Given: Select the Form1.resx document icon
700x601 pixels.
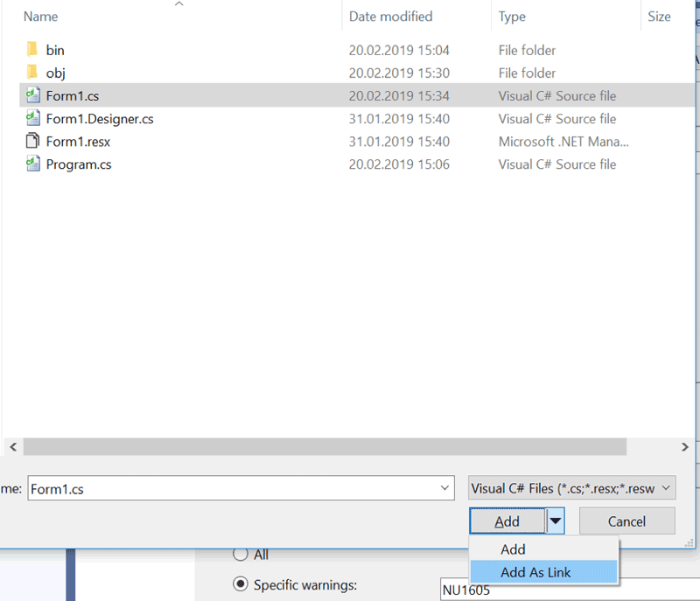Looking at the screenshot, I should 32,141.
